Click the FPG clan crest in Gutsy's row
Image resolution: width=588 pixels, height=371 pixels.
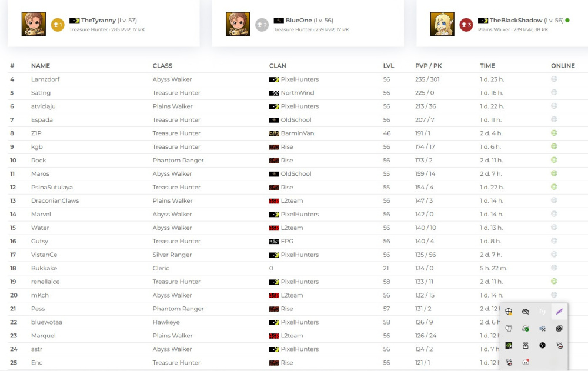click(x=273, y=241)
